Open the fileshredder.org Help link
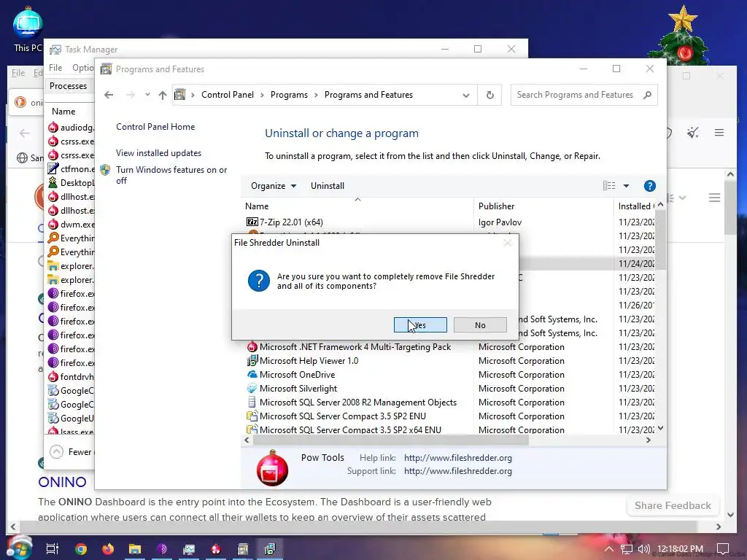The image size is (747, 560). tap(458, 458)
